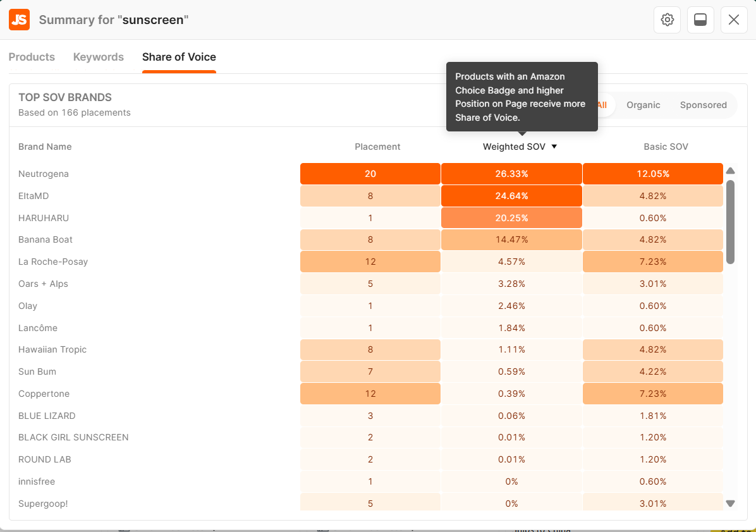756x532 pixels.
Task: Click the scrollbar up arrow
Action: point(730,171)
